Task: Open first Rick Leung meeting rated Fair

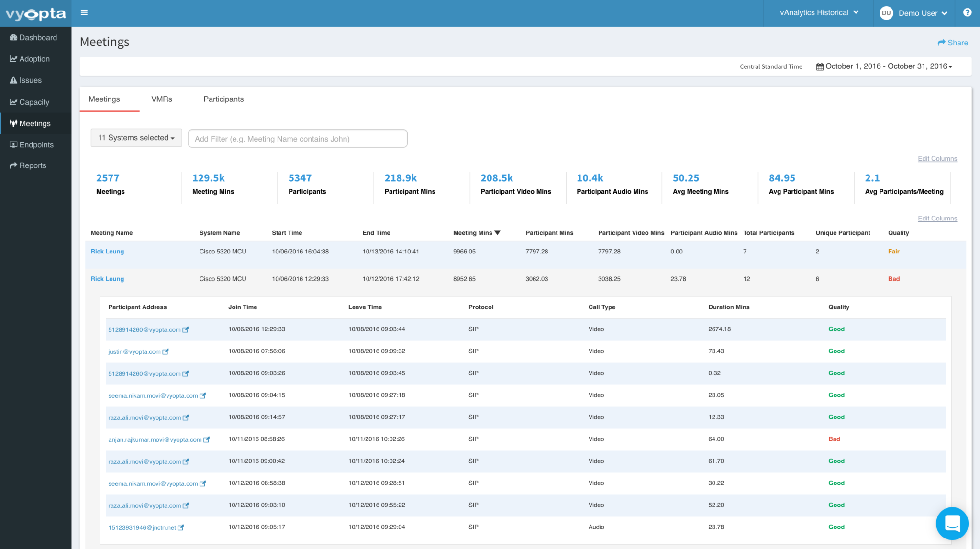Action: [x=107, y=252]
